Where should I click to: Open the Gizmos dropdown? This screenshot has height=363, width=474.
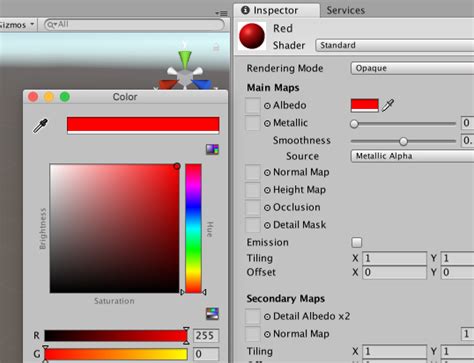pos(17,25)
